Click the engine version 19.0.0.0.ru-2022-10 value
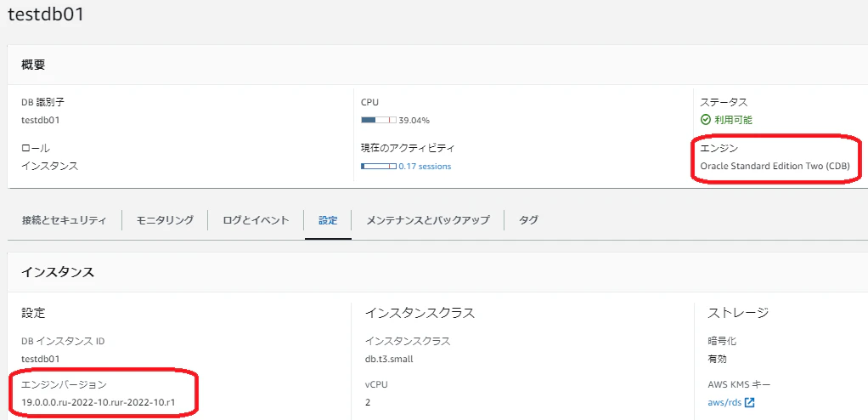The width and height of the screenshot is (868, 420). [x=99, y=402]
